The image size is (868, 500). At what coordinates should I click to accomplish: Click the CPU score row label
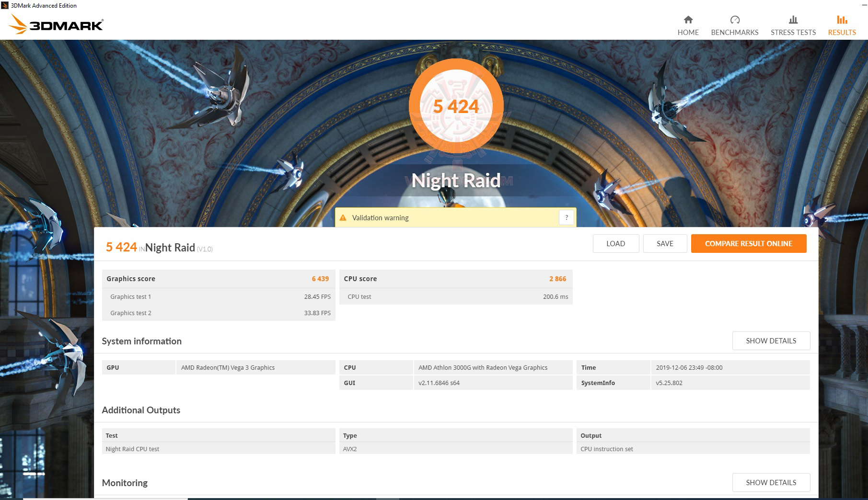coord(360,279)
